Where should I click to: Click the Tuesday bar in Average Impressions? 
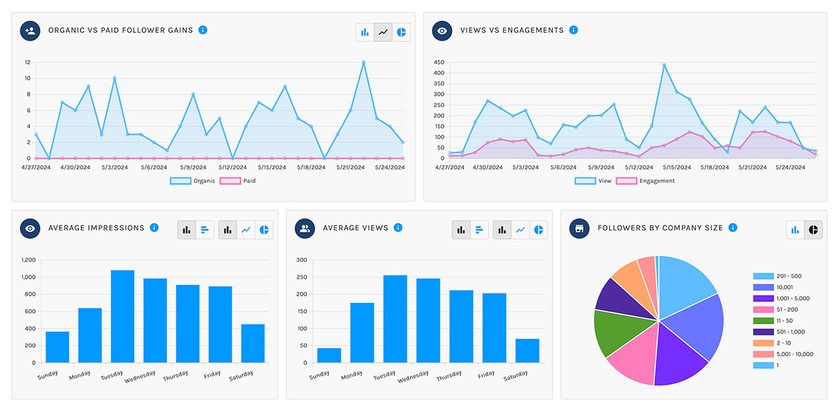[x=123, y=316]
